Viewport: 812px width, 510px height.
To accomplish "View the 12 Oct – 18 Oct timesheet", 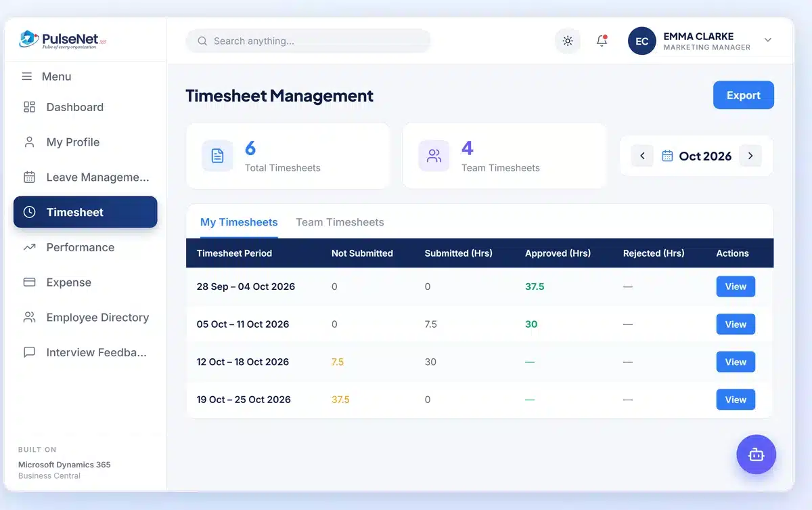I will pos(736,362).
